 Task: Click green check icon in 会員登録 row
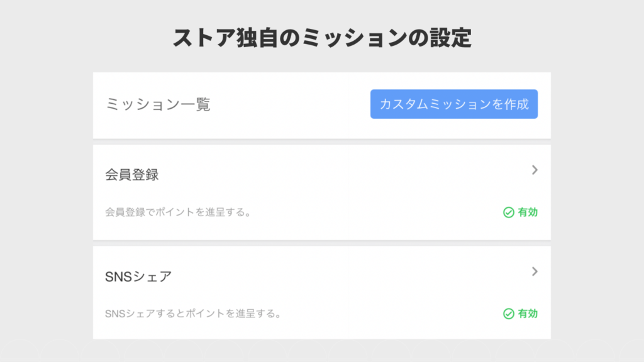tap(509, 212)
